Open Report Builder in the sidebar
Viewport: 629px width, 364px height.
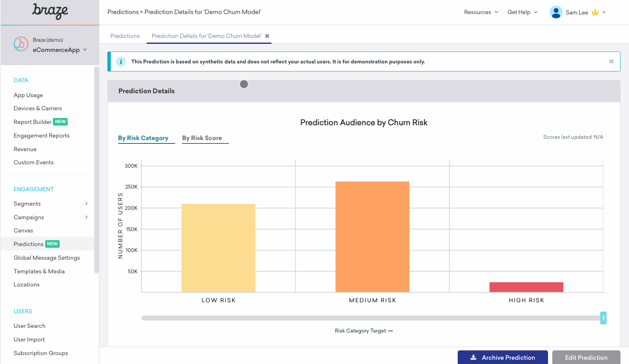(32, 122)
